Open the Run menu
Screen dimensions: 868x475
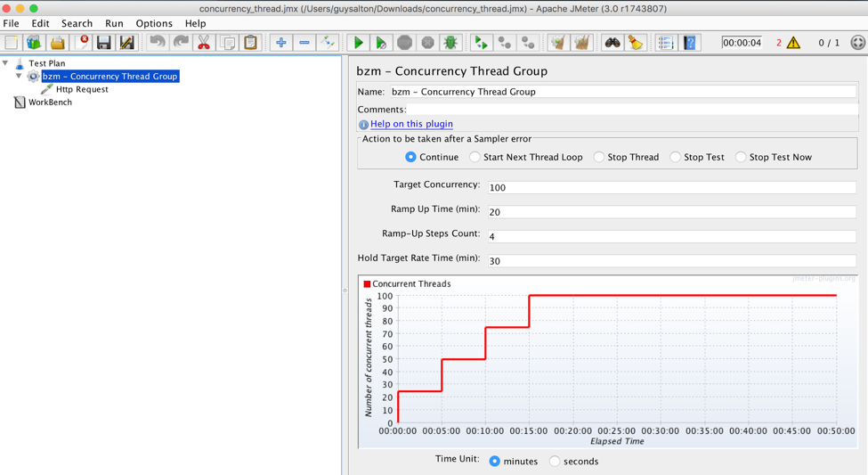point(114,23)
